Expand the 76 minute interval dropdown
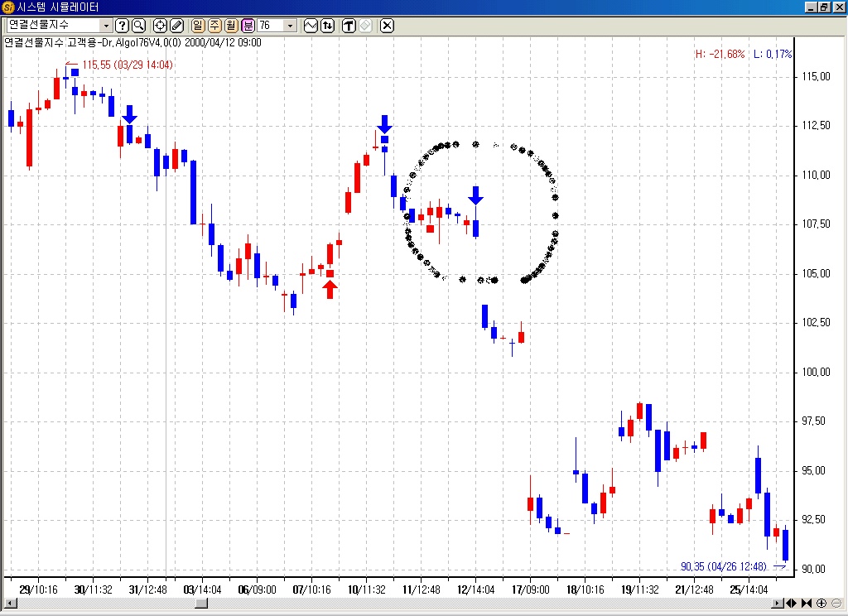 290,26
